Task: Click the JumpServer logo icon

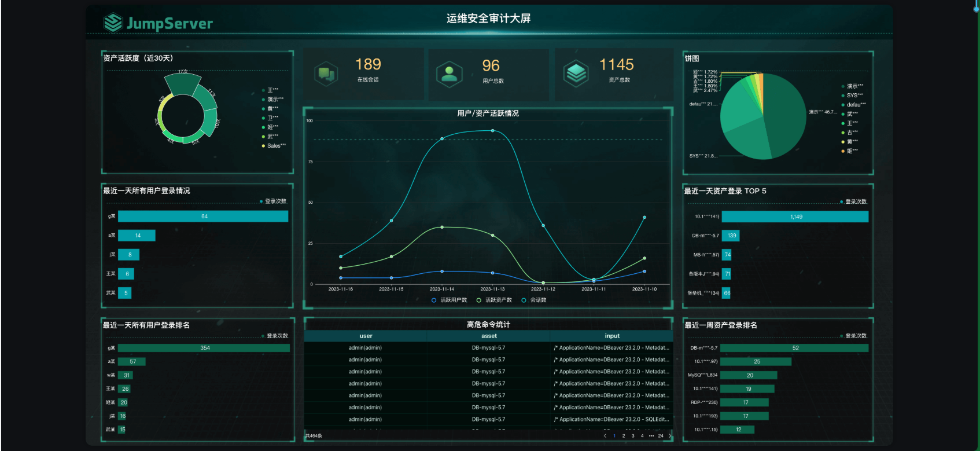Action: (113, 22)
